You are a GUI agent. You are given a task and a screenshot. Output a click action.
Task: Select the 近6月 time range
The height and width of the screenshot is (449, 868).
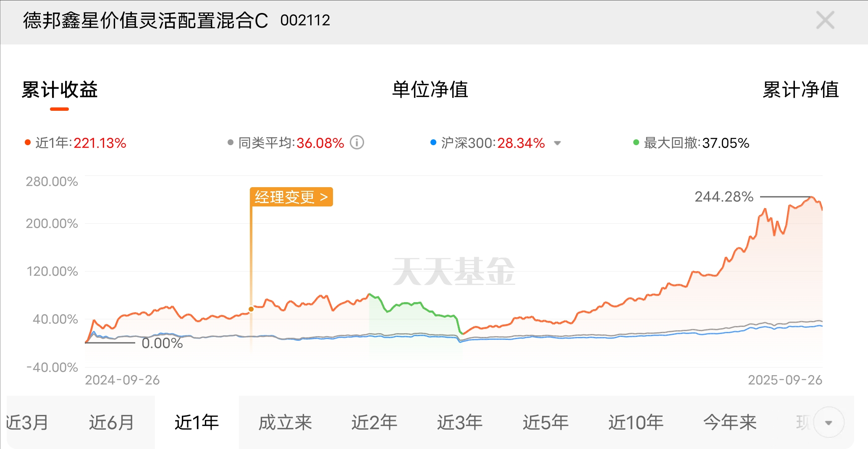point(111,422)
